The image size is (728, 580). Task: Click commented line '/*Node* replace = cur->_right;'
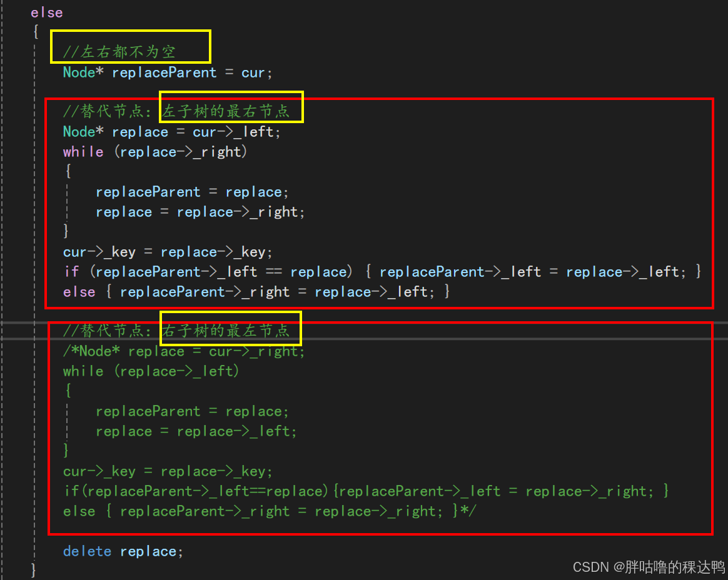[184, 352]
